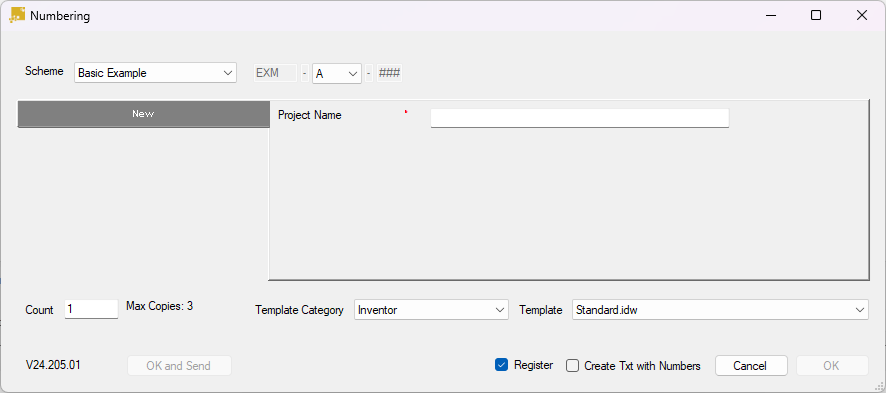886x393 pixels.
Task: Click the Max Copies: 3 text
Action: (x=159, y=306)
